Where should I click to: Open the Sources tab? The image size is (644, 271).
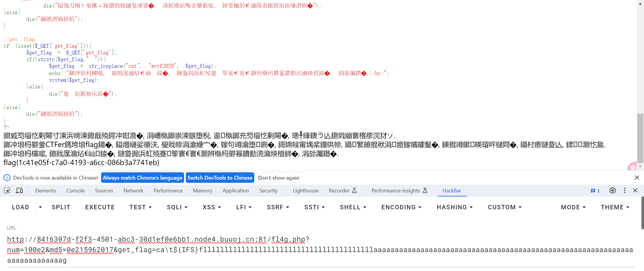tap(104, 191)
